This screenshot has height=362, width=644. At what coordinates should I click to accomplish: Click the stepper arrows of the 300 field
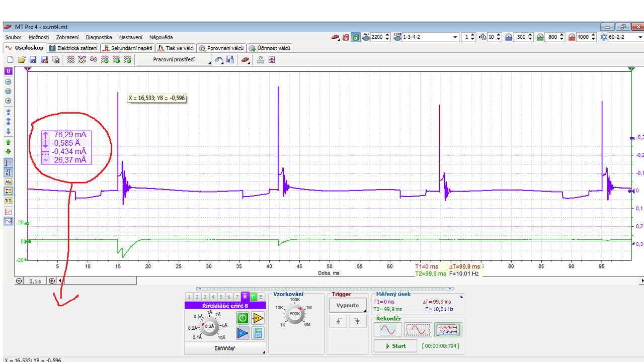pos(531,37)
